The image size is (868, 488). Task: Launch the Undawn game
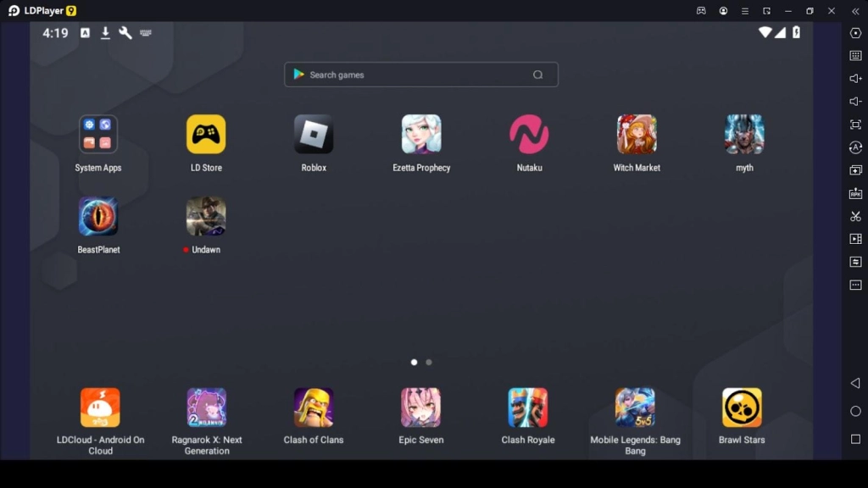(206, 216)
